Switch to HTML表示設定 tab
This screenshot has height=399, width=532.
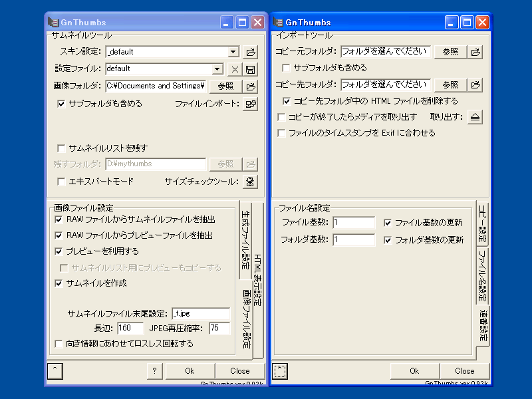[x=257, y=280]
